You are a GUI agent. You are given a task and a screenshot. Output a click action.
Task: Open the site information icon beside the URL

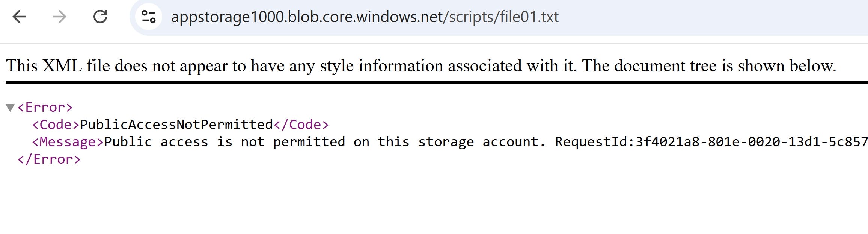click(x=148, y=17)
